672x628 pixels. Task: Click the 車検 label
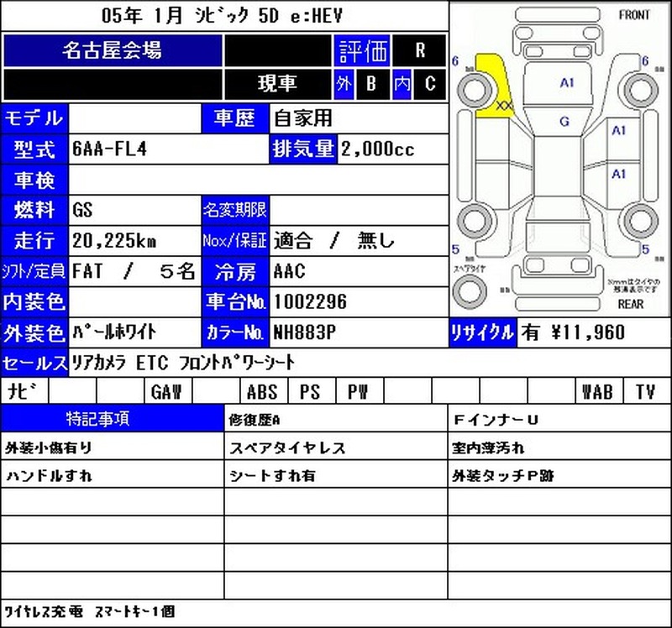(34, 180)
